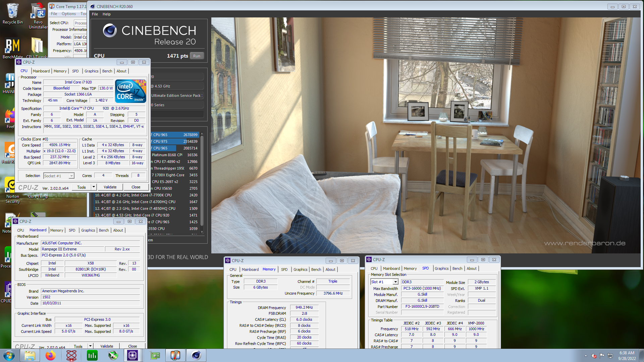Switch to Bench tab in CPU-Z processor window
This screenshot has height=362, width=644.
[107, 71]
